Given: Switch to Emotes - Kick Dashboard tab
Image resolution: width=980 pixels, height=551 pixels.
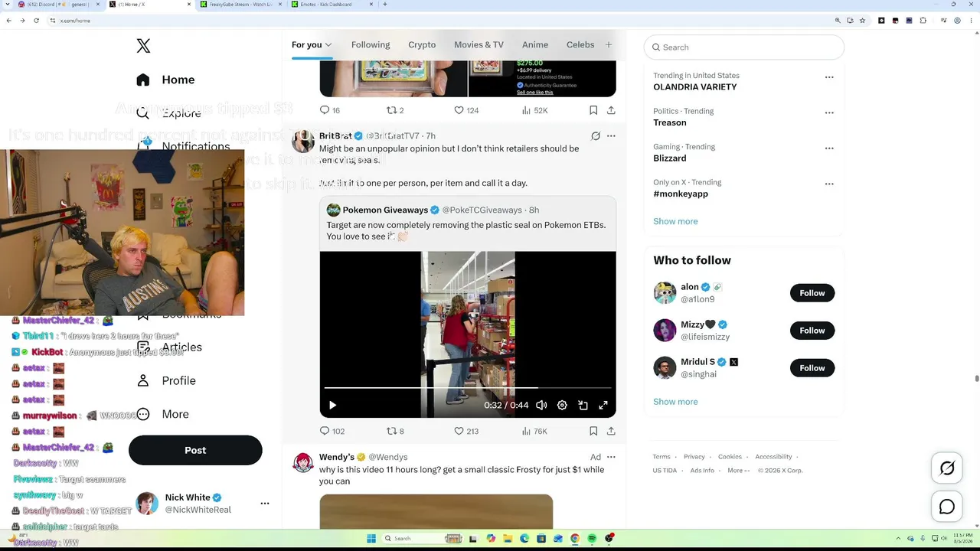Looking at the screenshot, I should 333,5.
